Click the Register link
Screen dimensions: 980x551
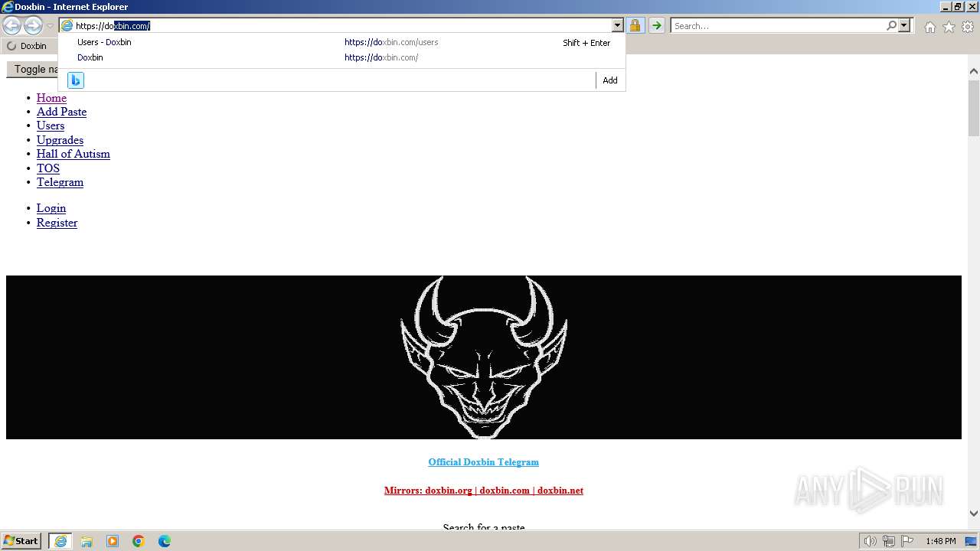(57, 223)
